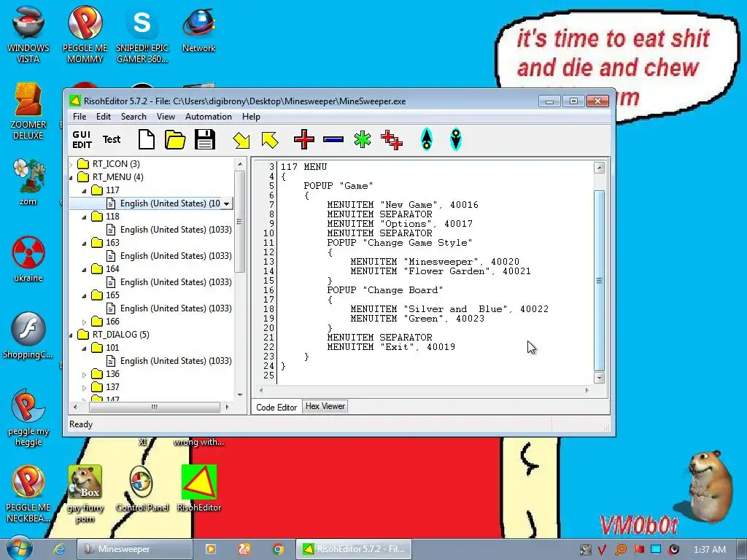Click code line POPUP "Change Board"

tap(385, 290)
